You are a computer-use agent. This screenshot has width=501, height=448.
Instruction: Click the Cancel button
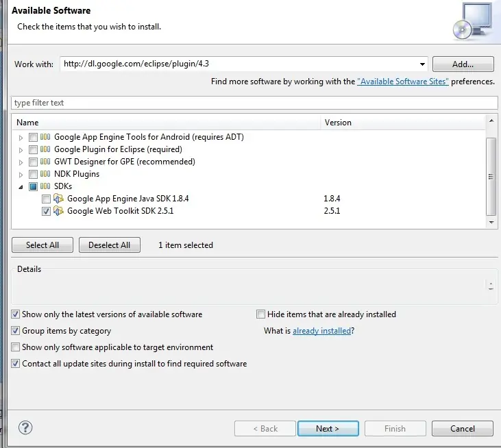coord(463,428)
